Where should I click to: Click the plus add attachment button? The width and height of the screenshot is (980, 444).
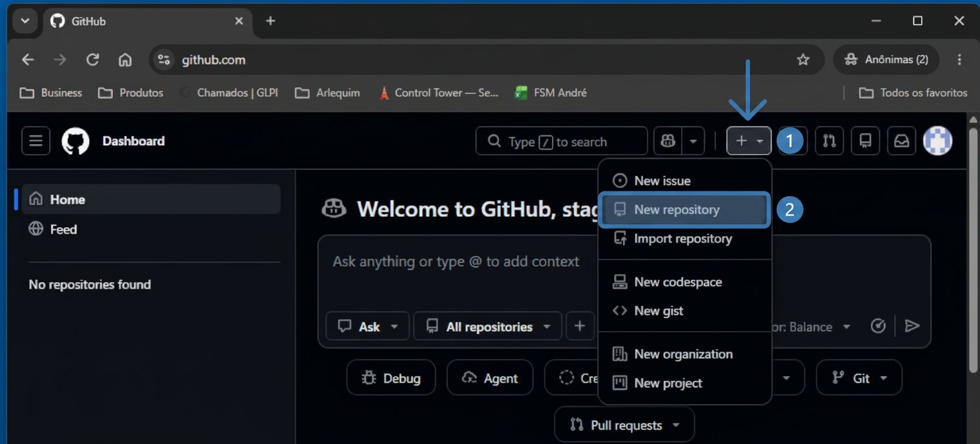tap(580, 327)
